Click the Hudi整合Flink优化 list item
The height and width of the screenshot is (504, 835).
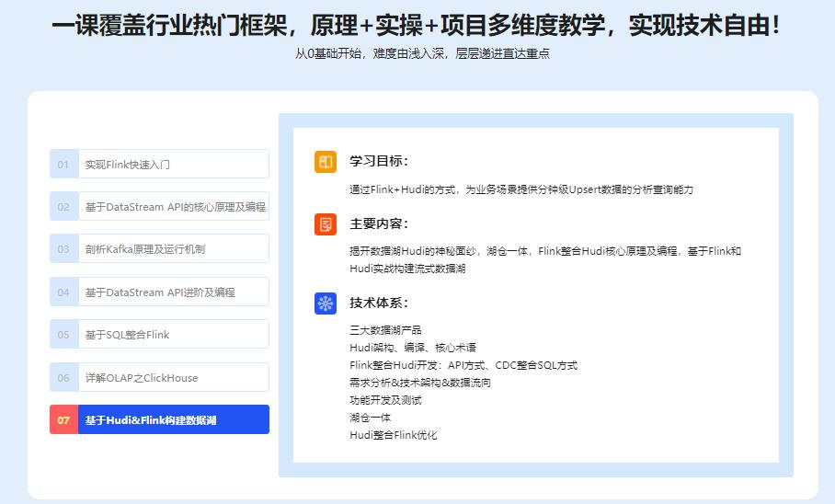coord(394,435)
